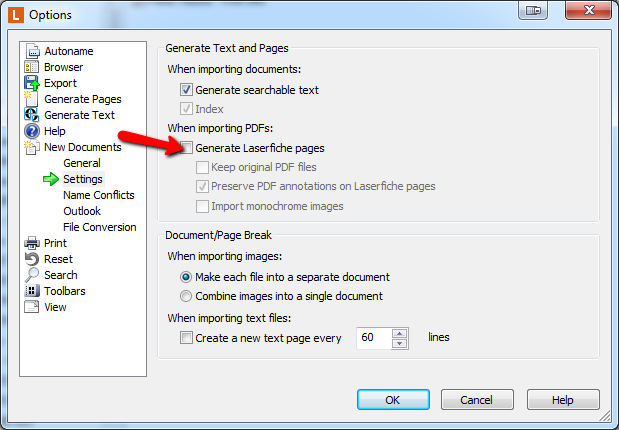Check Import monochrome images
This screenshot has width=619, height=430.
pos(203,206)
